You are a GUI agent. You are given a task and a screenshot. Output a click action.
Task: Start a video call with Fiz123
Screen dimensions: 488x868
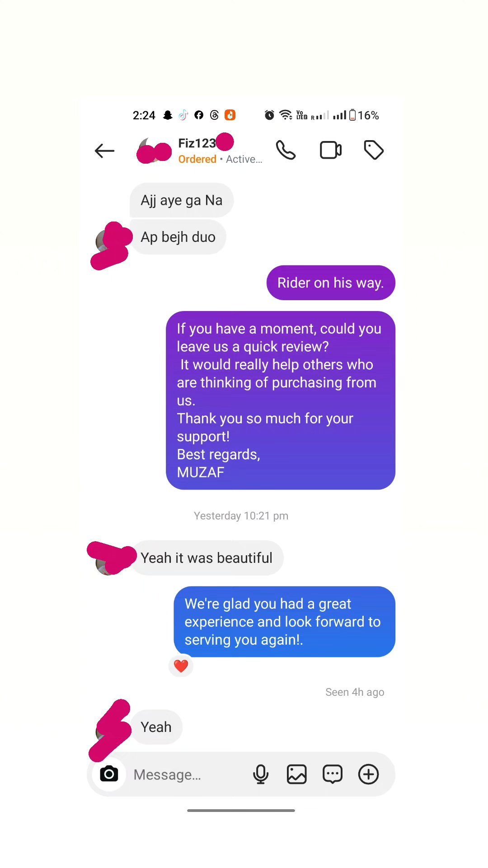click(331, 150)
